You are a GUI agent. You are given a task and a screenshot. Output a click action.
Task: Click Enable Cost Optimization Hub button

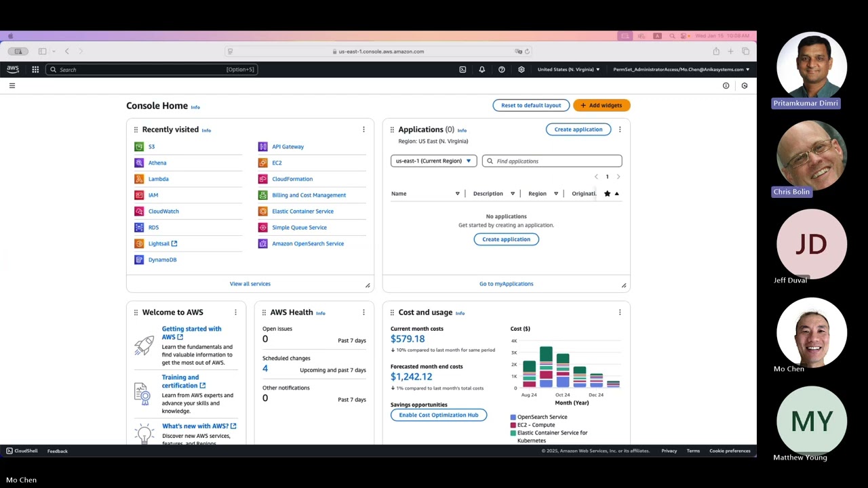pyautogui.click(x=439, y=415)
